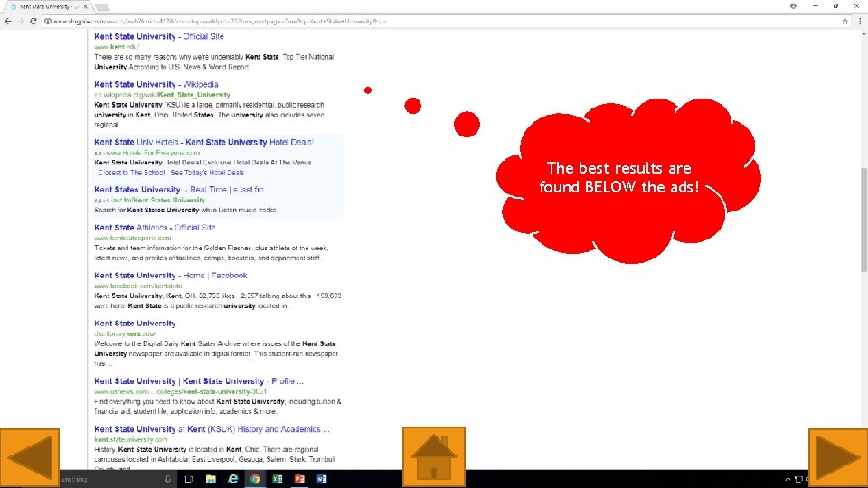The height and width of the screenshot is (488, 868).
Task: Open Word from the taskbar
Action: (322, 479)
